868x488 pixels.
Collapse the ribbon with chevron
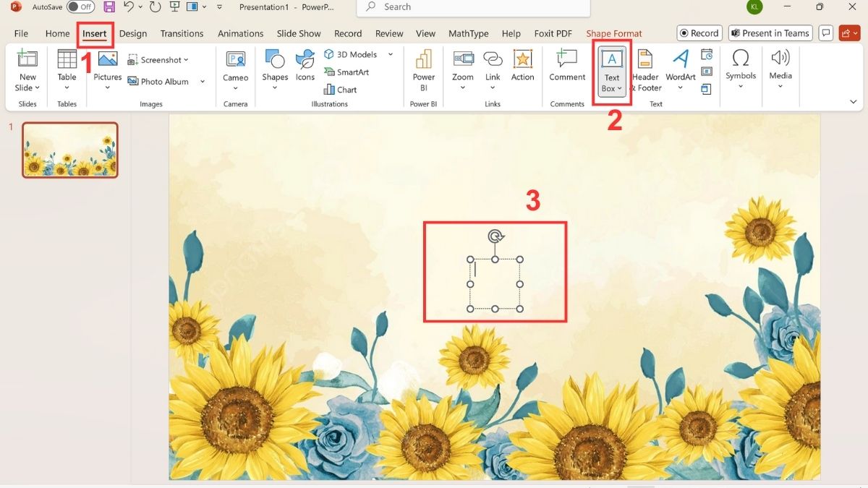pos(854,103)
